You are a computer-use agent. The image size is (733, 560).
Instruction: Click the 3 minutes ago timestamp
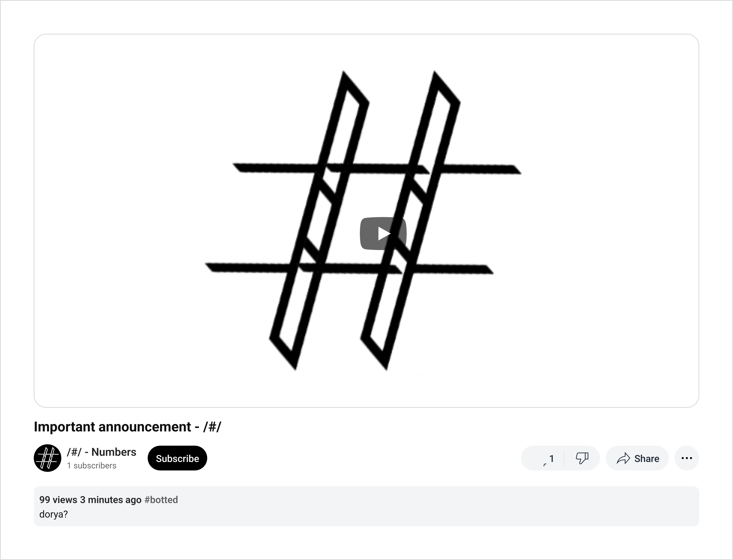[111, 500]
